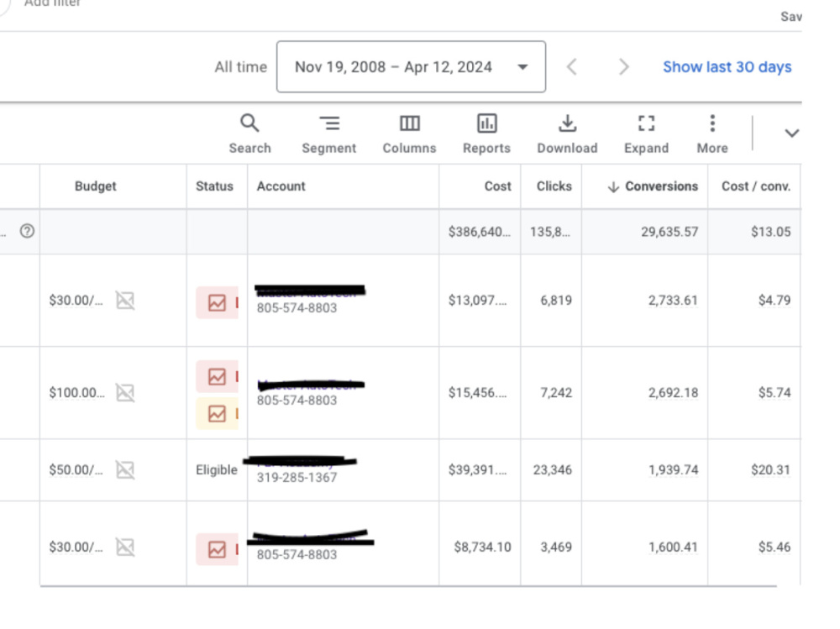Click Show last 30 days link
Viewport: 840px width, 629px height.
click(x=727, y=67)
